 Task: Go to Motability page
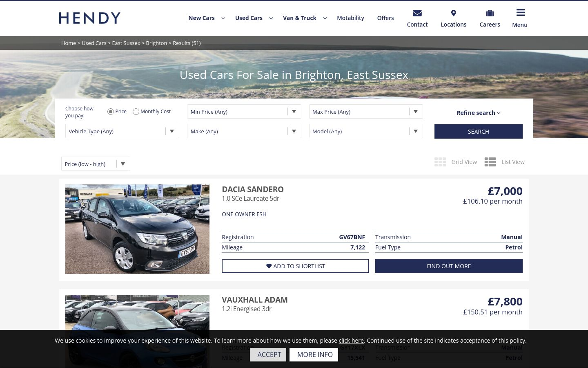[350, 18]
